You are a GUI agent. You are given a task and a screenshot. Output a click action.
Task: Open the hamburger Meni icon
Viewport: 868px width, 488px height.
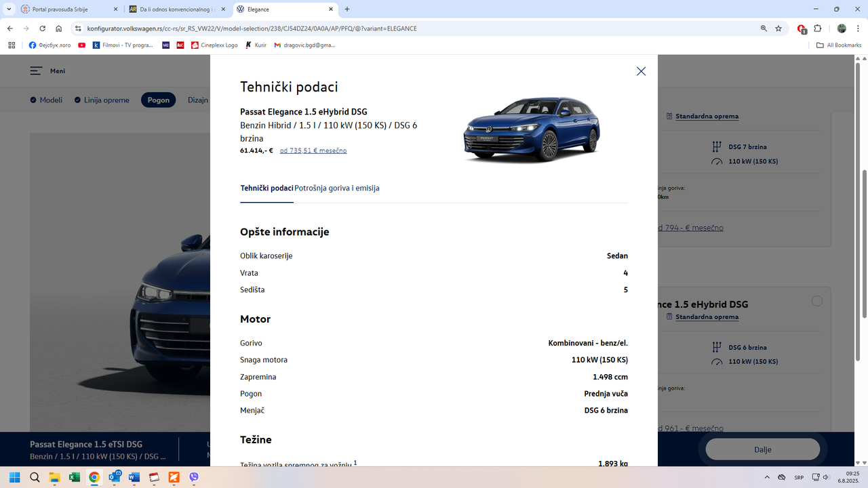(36, 70)
